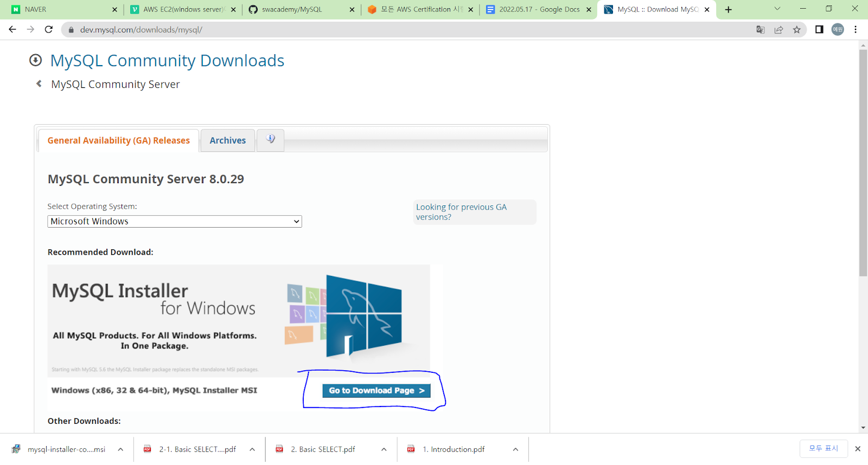868x465 pixels.
Task: Click the browser back arrow
Action: click(x=12, y=29)
